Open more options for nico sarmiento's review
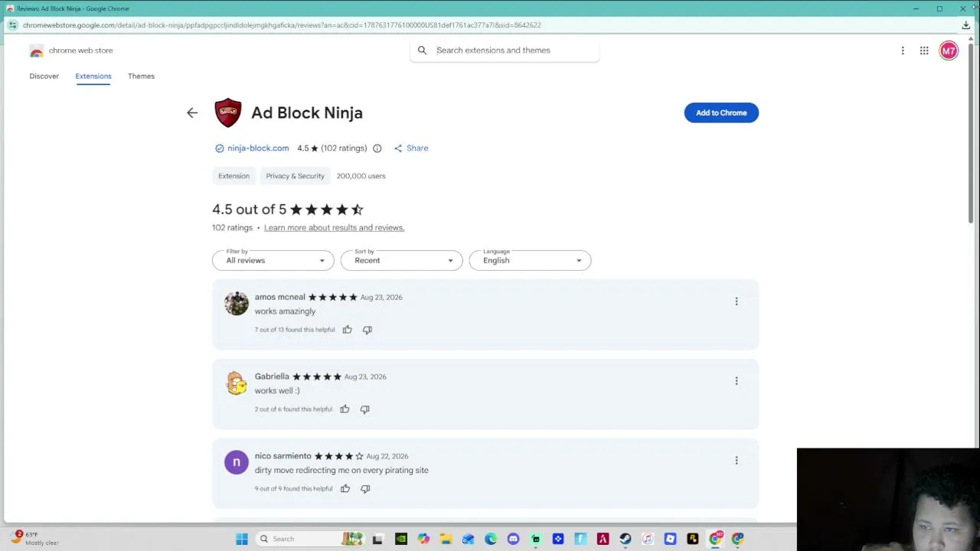980x551 pixels. 737,461
